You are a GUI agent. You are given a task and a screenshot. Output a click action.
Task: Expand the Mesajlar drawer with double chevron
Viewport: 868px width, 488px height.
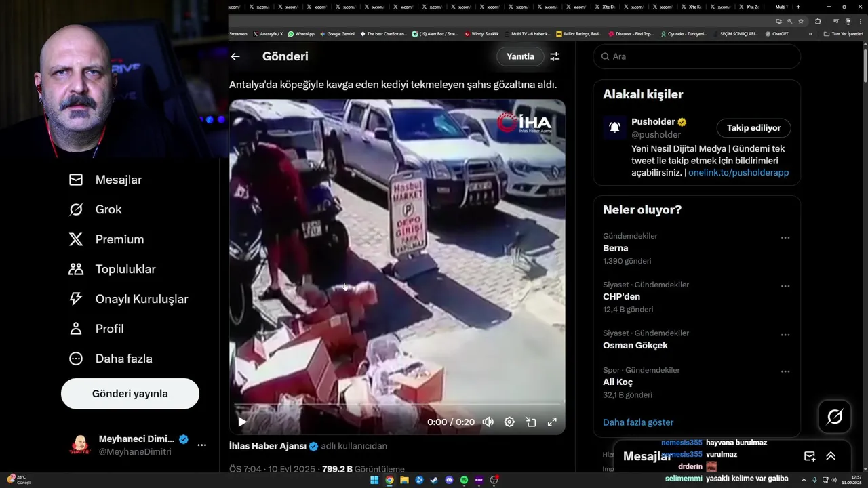tap(831, 456)
